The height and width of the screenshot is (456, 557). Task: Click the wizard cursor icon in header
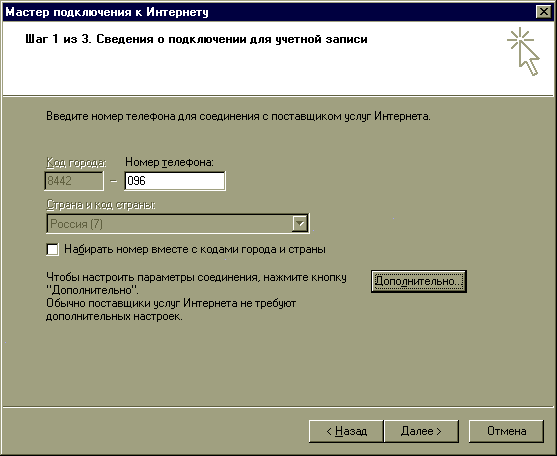523,51
